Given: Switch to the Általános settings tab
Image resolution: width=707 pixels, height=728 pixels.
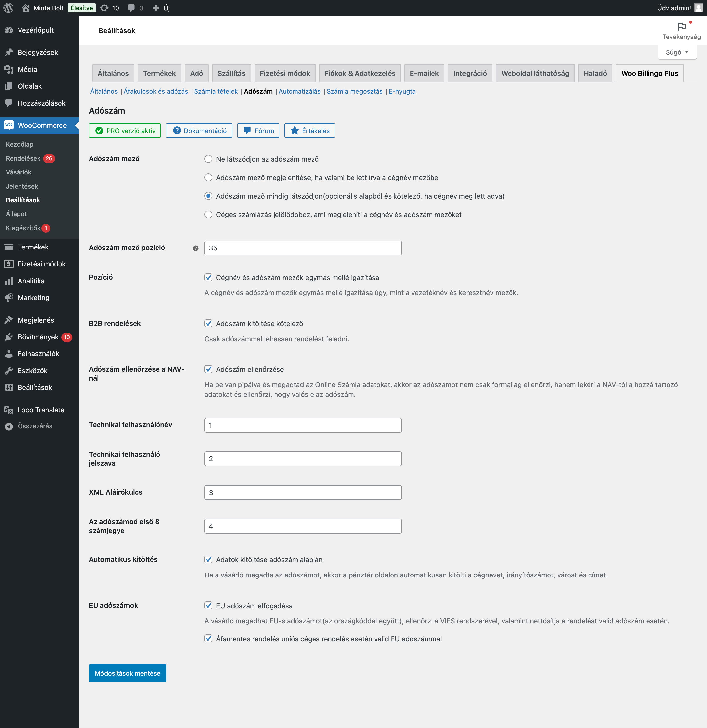Looking at the screenshot, I should [x=113, y=73].
